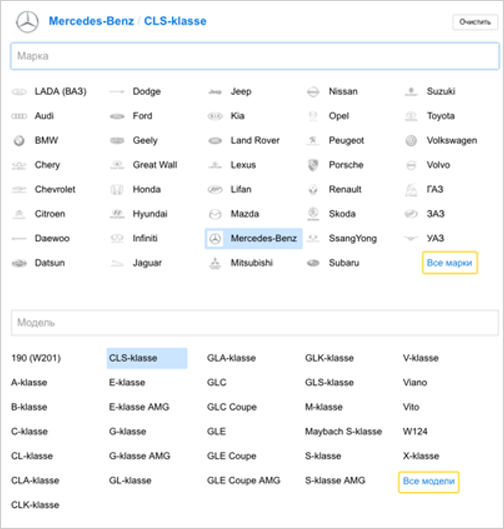Click the Mitsubishi diamonds icon
The height and width of the screenshot is (529, 504).
[215, 263]
